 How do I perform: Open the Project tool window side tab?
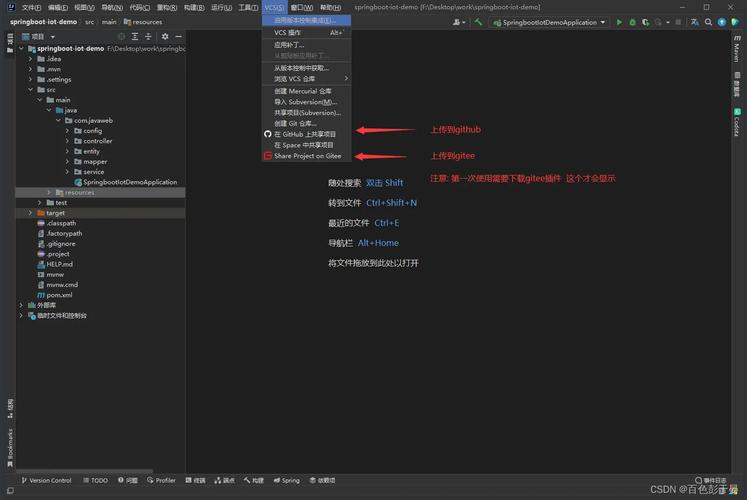click(x=10, y=43)
